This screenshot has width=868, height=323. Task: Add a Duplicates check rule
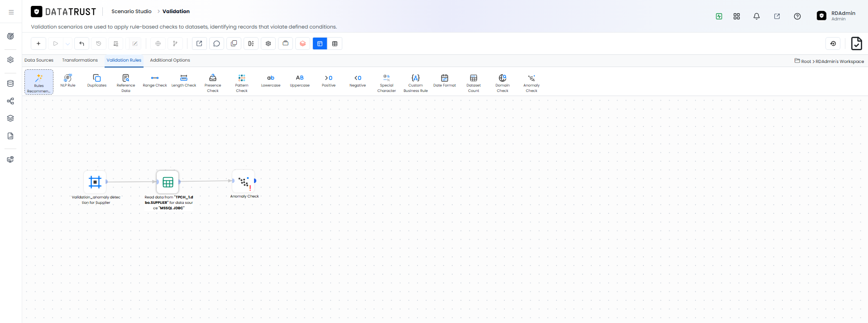point(97,81)
